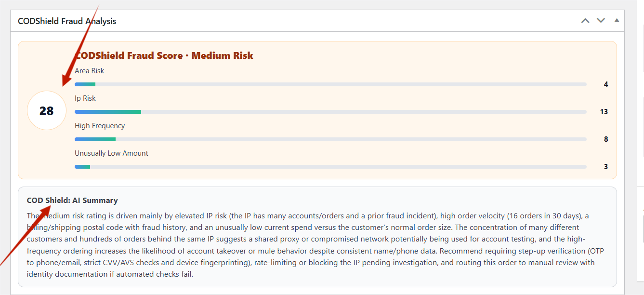Select the Unusually Low Amount label
This screenshot has width=644, height=295.
[111, 153]
